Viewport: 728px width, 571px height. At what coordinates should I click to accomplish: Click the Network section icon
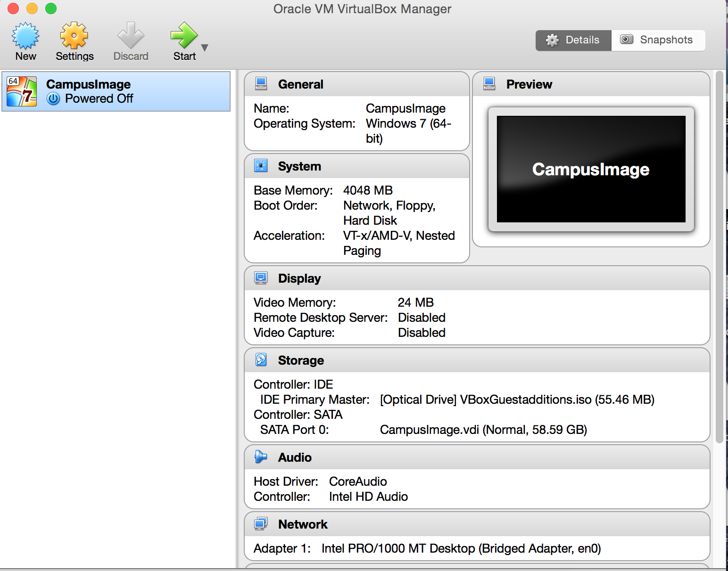click(261, 524)
